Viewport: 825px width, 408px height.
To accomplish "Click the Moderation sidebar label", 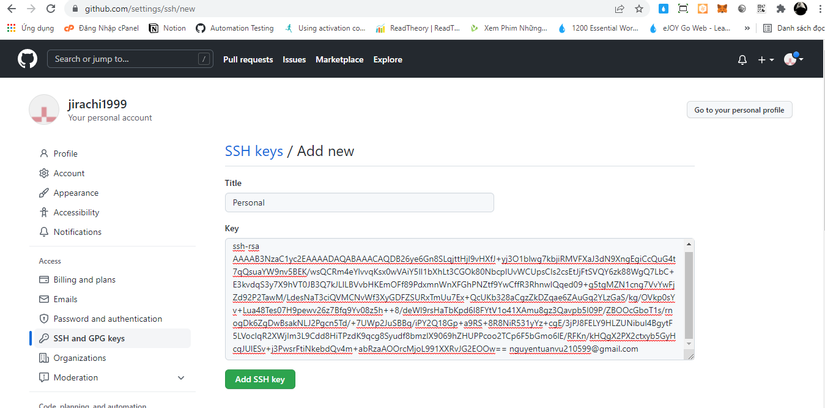I will click(76, 377).
